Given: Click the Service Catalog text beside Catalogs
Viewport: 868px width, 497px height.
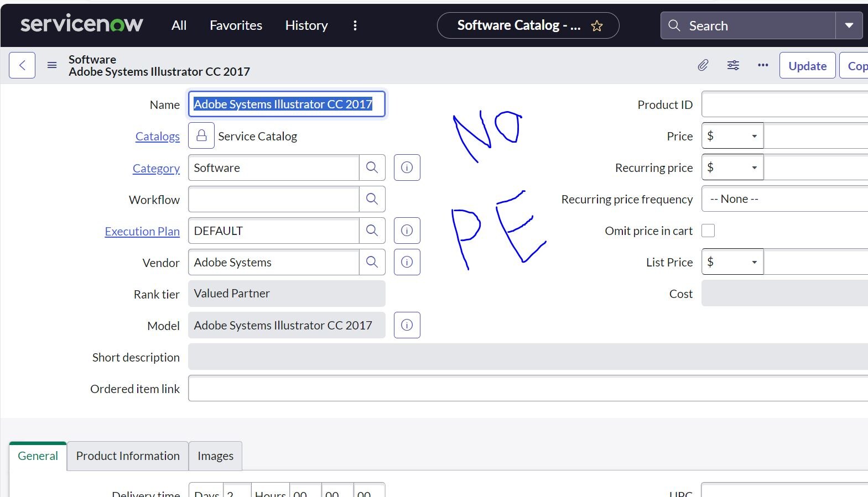Looking at the screenshot, I should click(x=257, y=136).
